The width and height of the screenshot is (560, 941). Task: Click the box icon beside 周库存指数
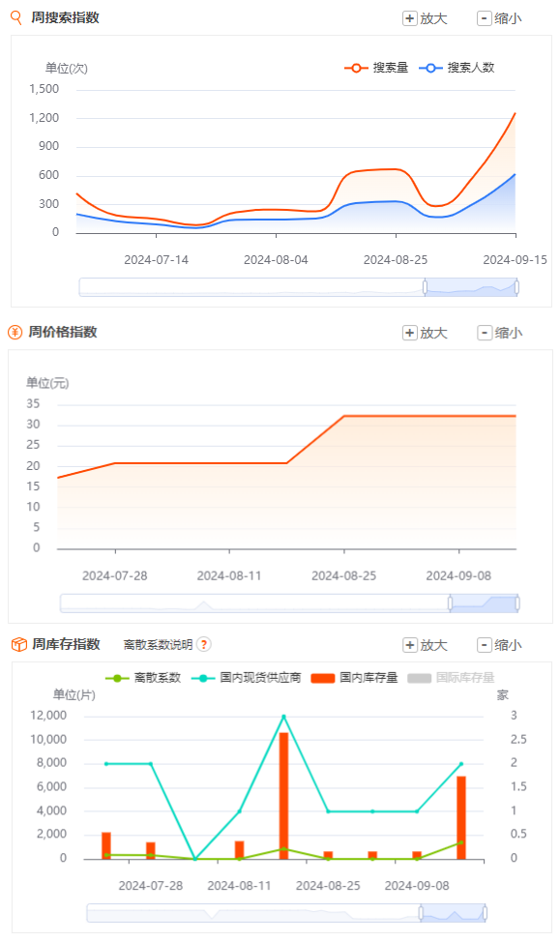tap(19, 644)
